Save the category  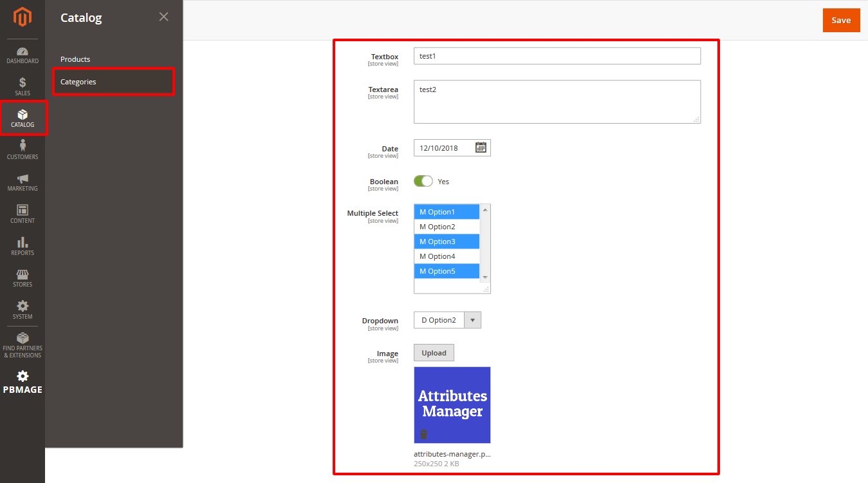(x=841, y=20)
